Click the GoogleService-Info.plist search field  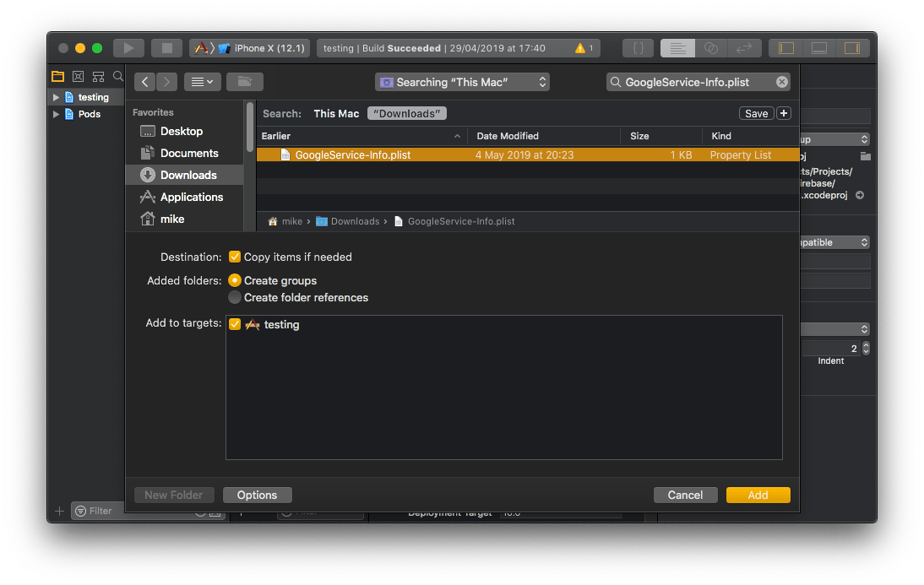coord(698,83)
